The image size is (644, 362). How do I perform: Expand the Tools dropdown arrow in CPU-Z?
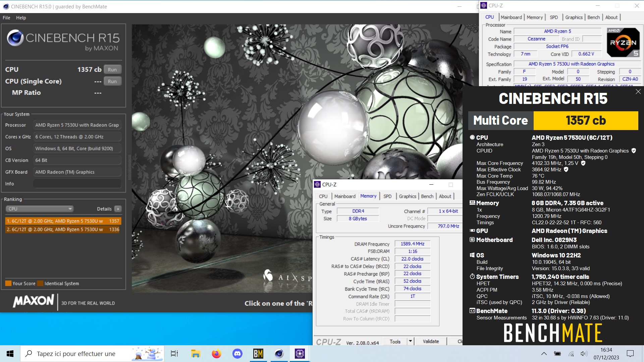point(410,342)
